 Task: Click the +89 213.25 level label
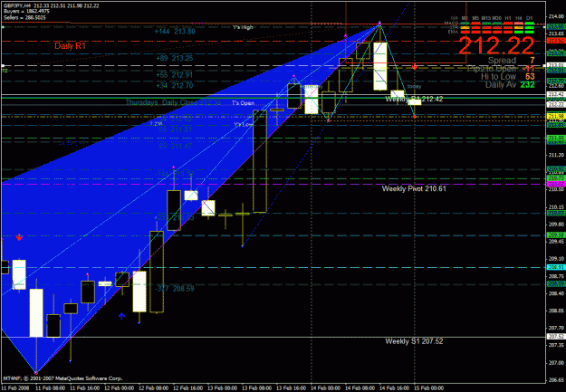pyautogui.click(x=175, y=59)
